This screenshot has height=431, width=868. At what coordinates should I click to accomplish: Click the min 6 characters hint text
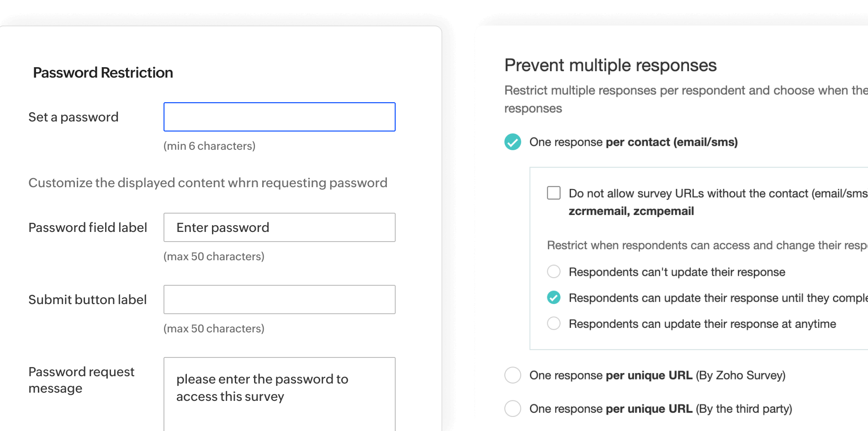tap(209, 146)
